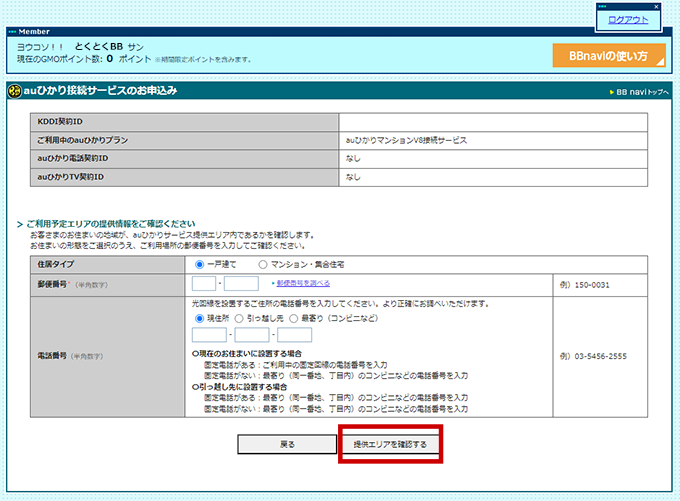
Task: Select マンション・集合住宅 residence type
Action: pyautogui.click(x=263, y=265)
